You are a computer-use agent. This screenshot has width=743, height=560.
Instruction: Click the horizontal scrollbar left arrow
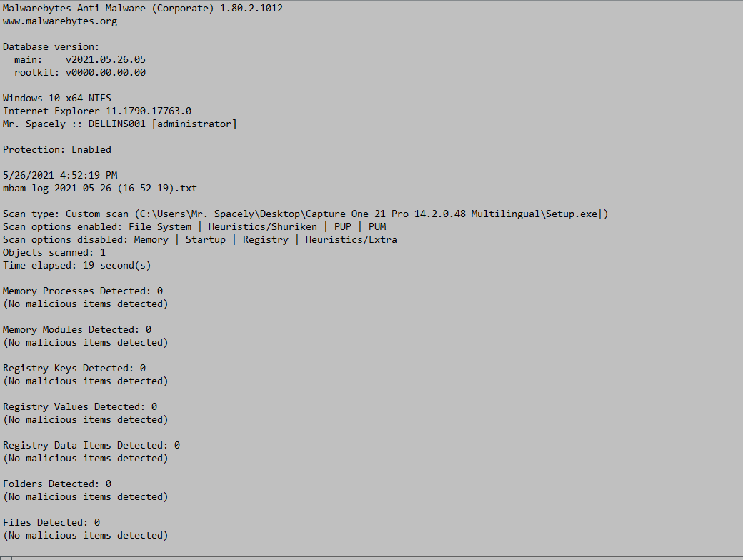[x=5, y=559]
